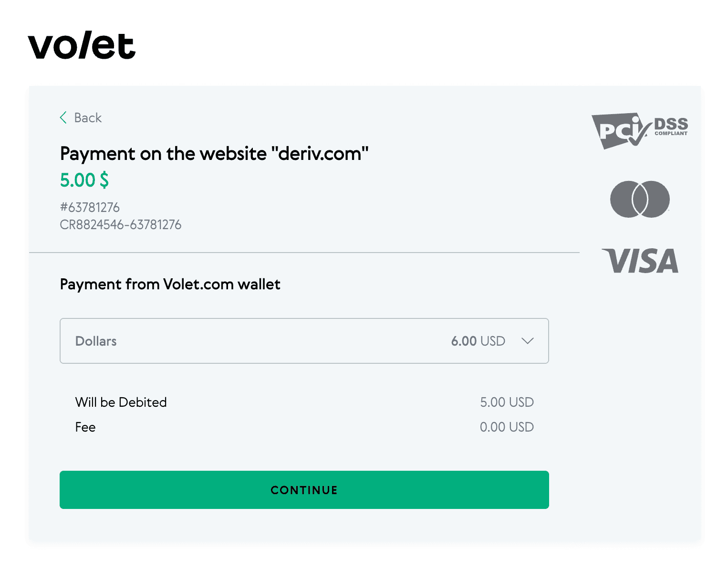Click the overlapping circles of the Mastercard symbol
This screenshot has height=571, width=728.
click(x=640, y=200)
